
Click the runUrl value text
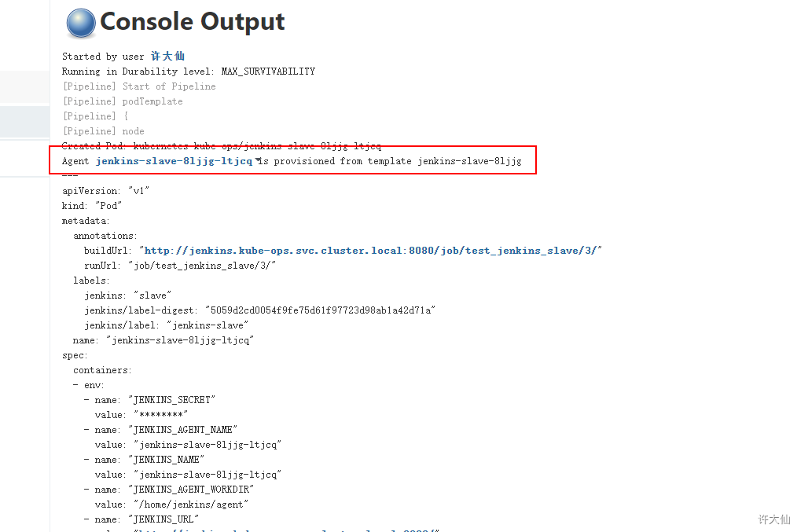click(x=201, y=266)
